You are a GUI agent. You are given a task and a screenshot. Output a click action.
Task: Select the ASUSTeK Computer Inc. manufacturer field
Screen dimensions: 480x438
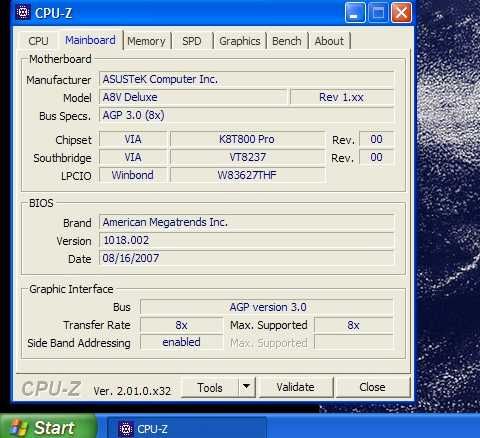246,79
